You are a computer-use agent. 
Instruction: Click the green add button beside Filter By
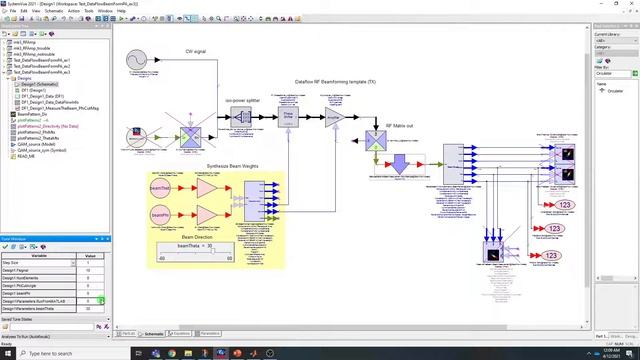click(x=635, y=73)
